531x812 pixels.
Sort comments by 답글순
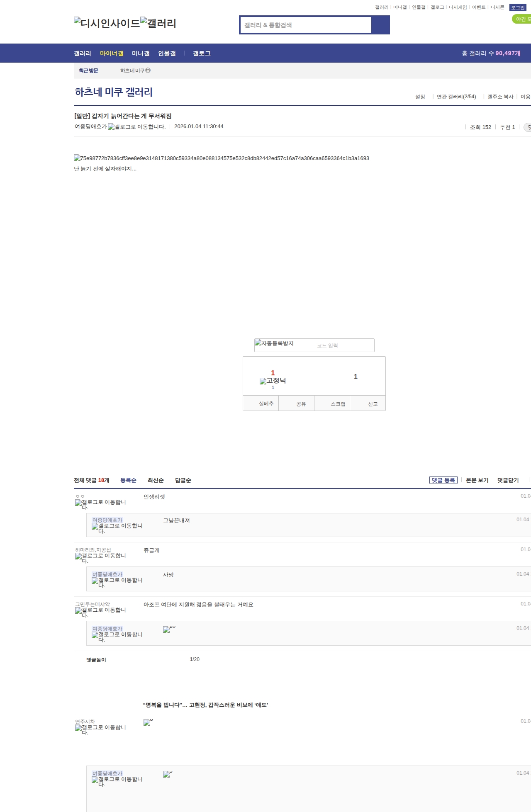click(x=183, y=480)
